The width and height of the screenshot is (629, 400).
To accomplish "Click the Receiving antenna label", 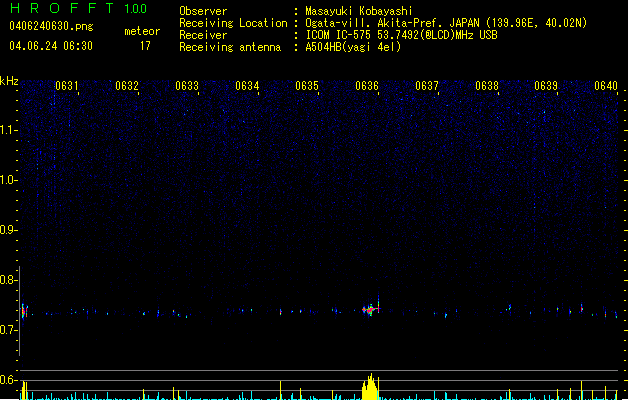I will [230, 47].
